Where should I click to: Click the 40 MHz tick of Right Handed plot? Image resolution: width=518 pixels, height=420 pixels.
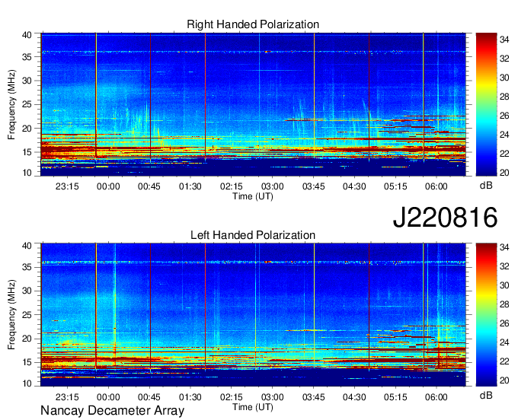(27, 35)
